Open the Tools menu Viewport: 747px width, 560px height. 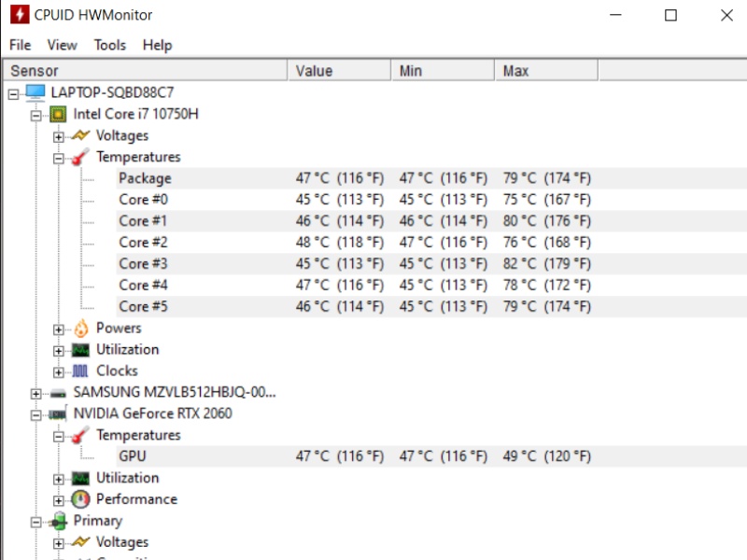pos(110,45)
